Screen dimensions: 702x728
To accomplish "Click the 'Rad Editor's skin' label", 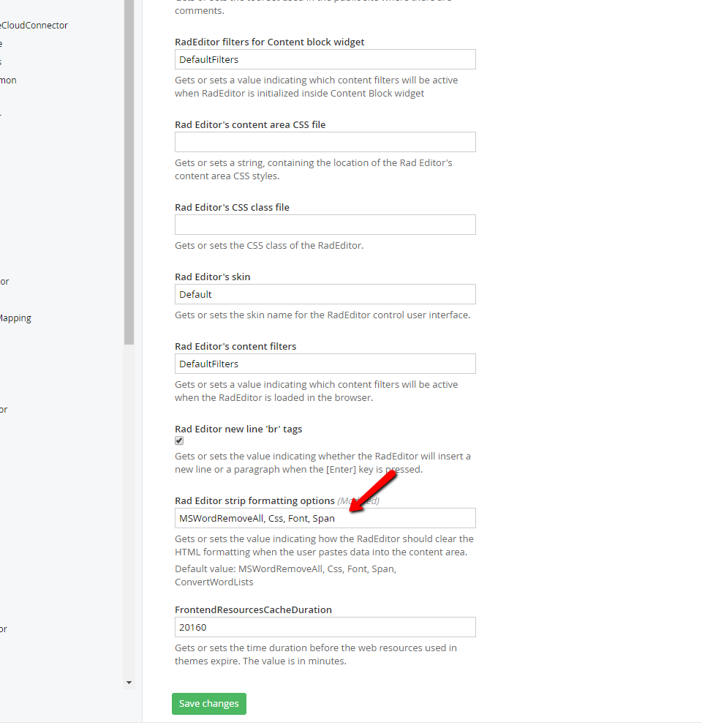I will pyautogui.click(x=213, y=277).
